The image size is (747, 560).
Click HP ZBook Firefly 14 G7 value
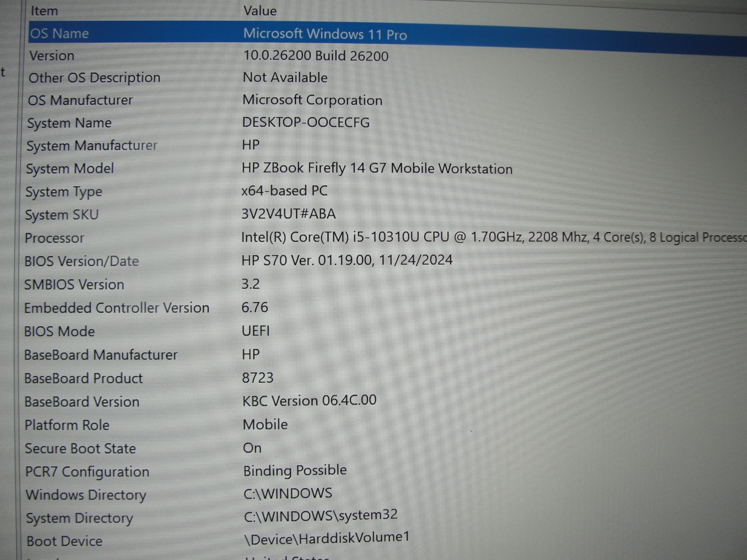pyautogui.click(x=377, y=168)
